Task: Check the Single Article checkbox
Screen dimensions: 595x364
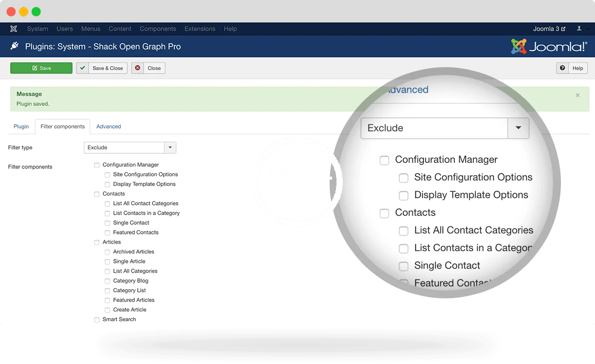Action: (108, 262)
